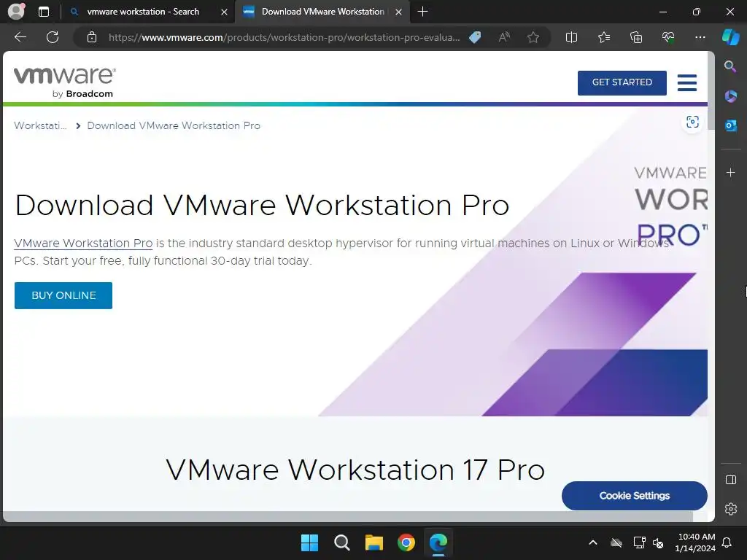Launch Google Chrome from the taskbar

tap(406, 542)
